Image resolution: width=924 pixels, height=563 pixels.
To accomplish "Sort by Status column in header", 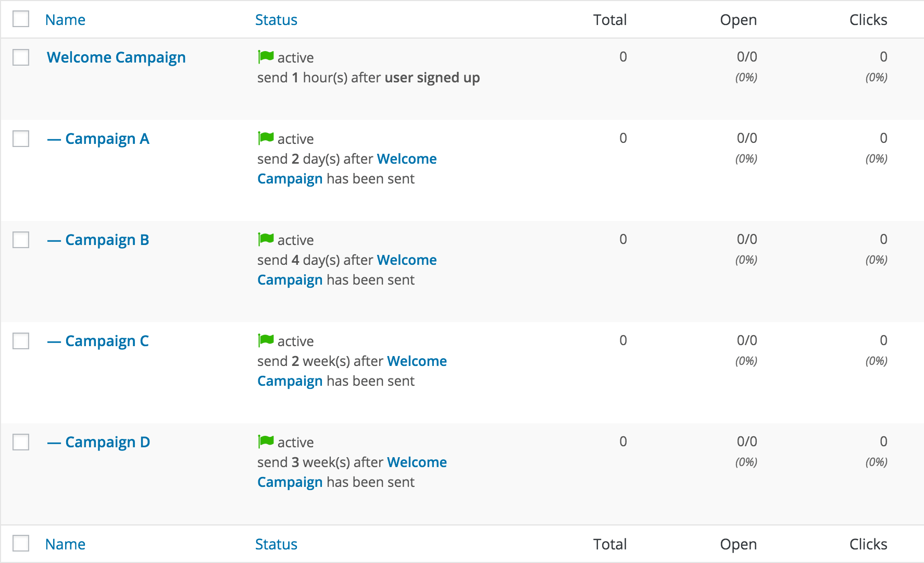I will click(276, 20).
